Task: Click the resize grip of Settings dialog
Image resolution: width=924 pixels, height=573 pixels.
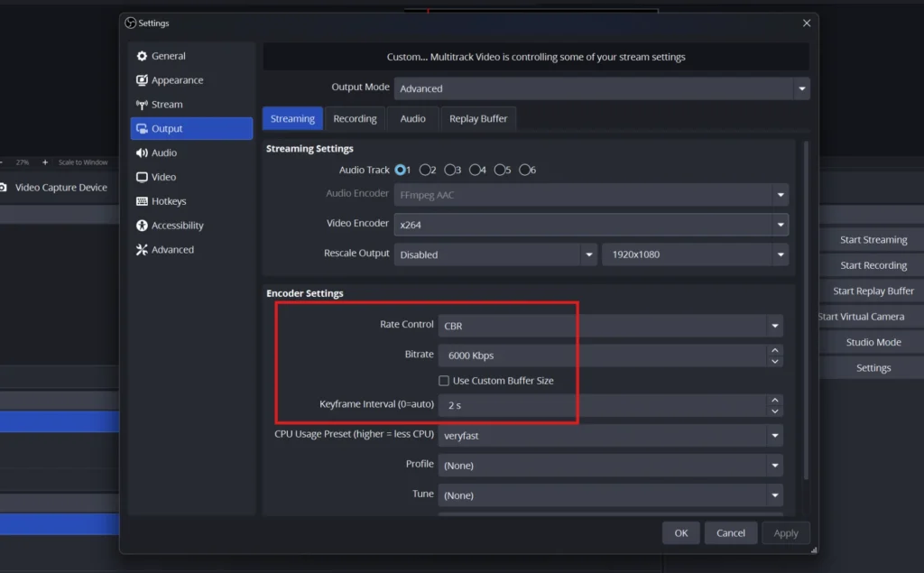Action: click(x=814, y=550)
